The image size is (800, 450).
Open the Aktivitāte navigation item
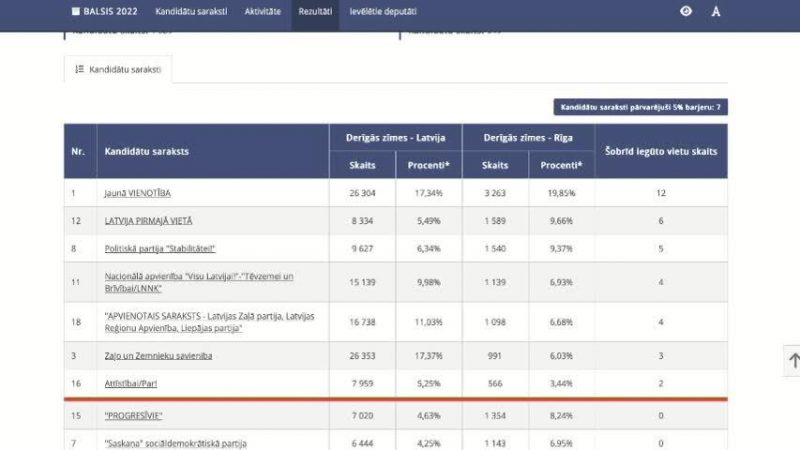[263, 12]
